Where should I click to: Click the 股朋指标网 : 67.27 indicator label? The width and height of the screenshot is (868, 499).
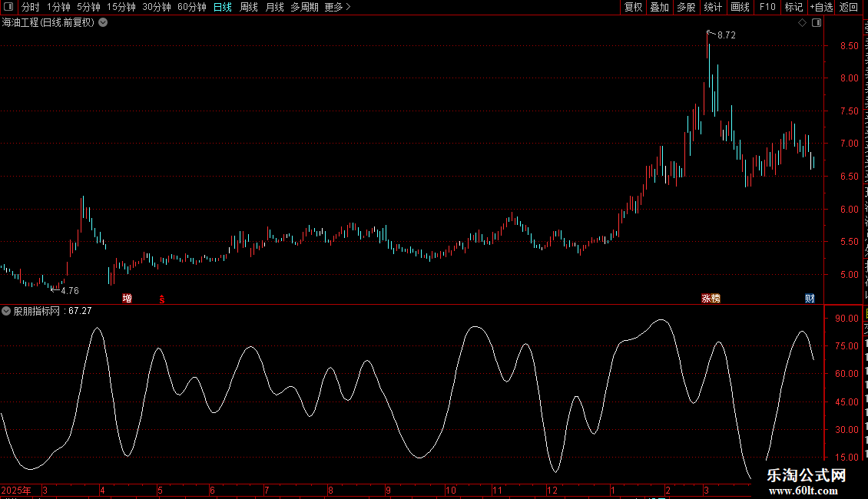[52, 311]
